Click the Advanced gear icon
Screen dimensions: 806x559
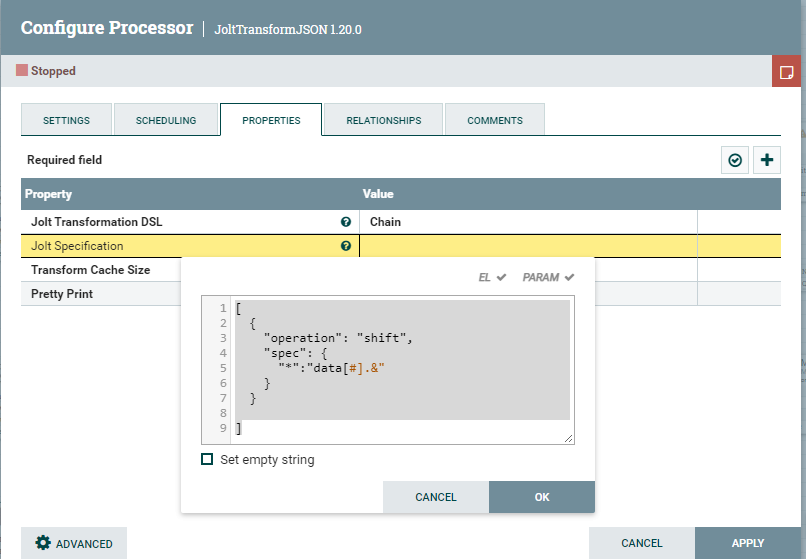(x=43, y=543)
